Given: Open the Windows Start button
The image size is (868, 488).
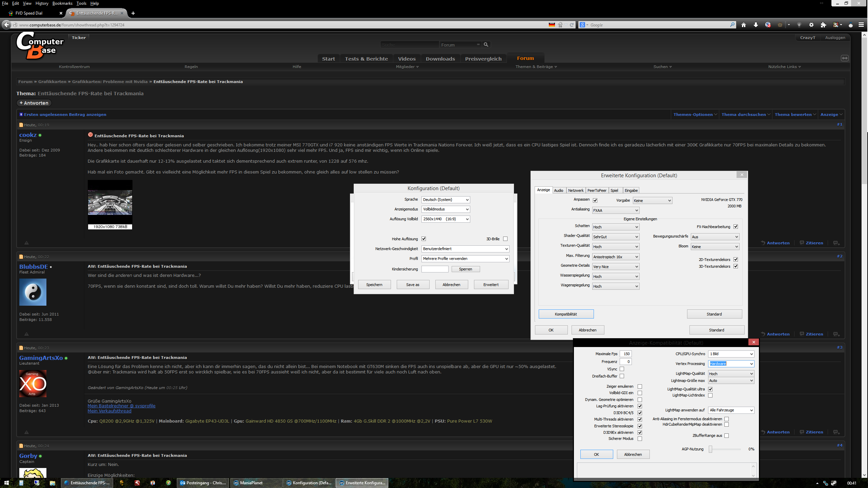Looking at the screenshot, I should pos(6,483).
